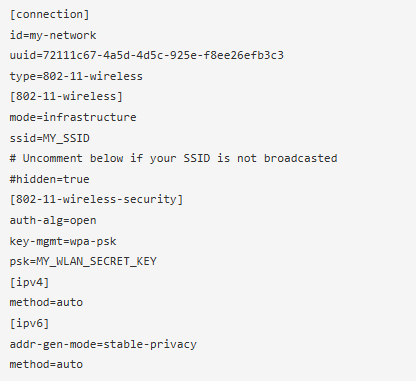Click the type=802-11-wireless line
This screenshot has height=381, width=416.
76,77
